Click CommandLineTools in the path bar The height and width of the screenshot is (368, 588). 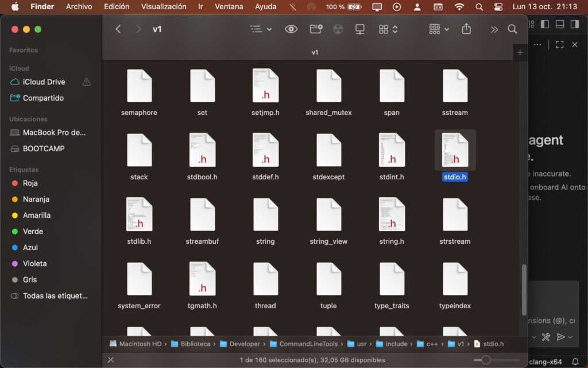(x=307, y=344)
